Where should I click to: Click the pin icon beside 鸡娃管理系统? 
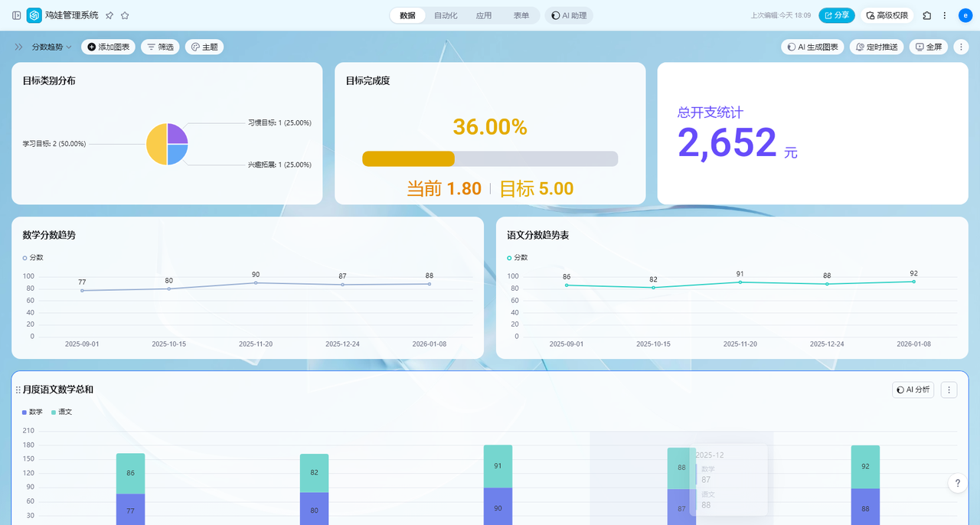109,15
